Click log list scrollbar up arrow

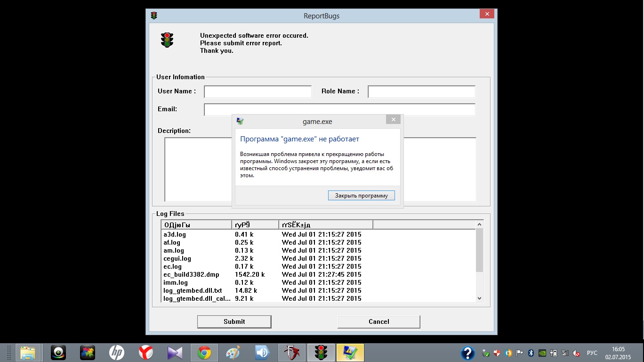(480, 224)
